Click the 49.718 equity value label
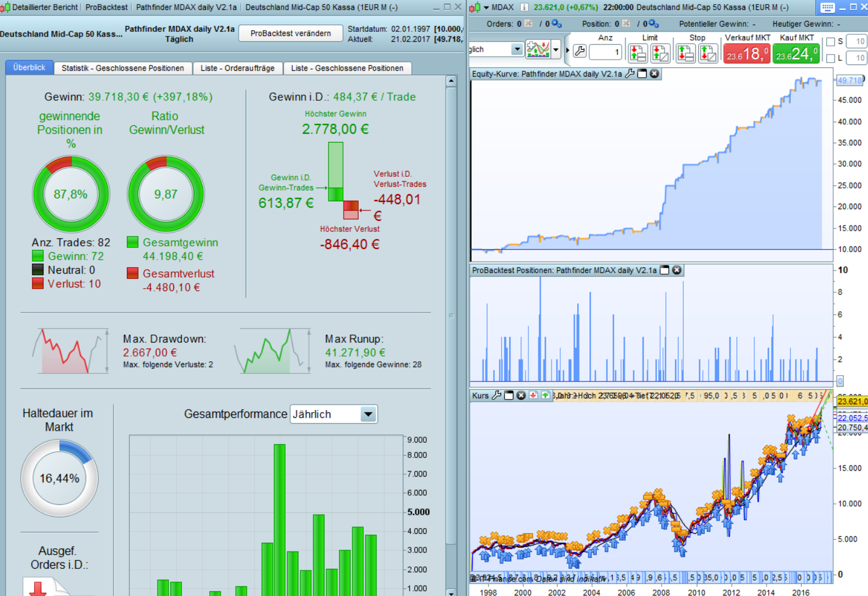The height and width of the screenshot is (596, 868). pyautogui.click(x=849, y=81)
